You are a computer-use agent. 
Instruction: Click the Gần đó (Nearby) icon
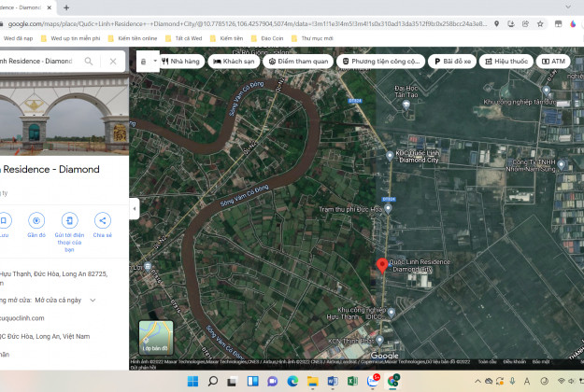[36, 220]
